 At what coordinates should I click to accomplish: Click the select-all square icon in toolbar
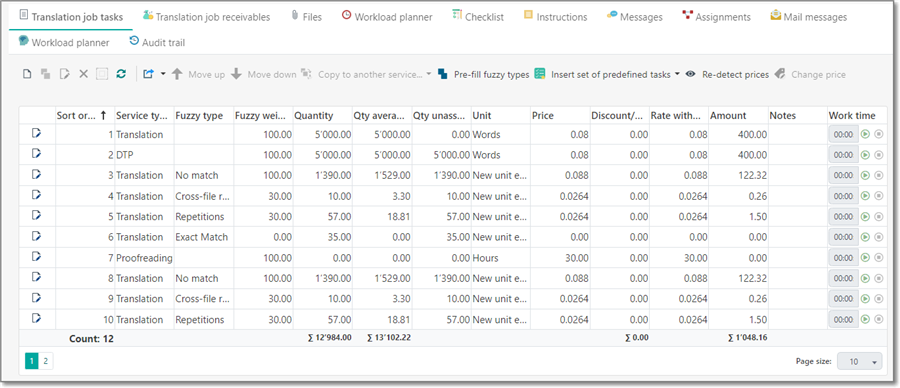pos(102,74)
